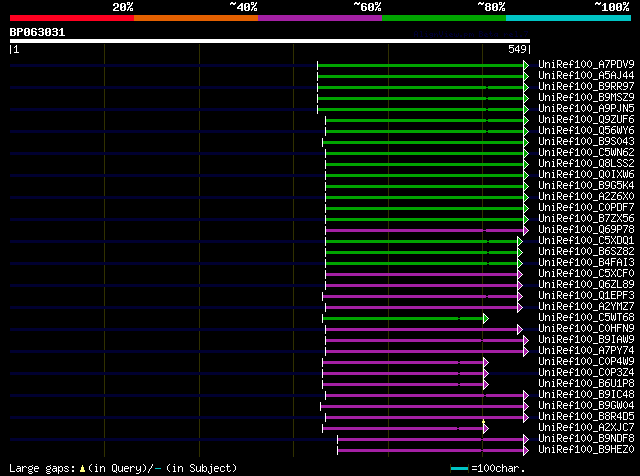The image size is (640, 476).
Task: Open the UniRef100_A5AJ44 hit label
Action: (586, 76)
